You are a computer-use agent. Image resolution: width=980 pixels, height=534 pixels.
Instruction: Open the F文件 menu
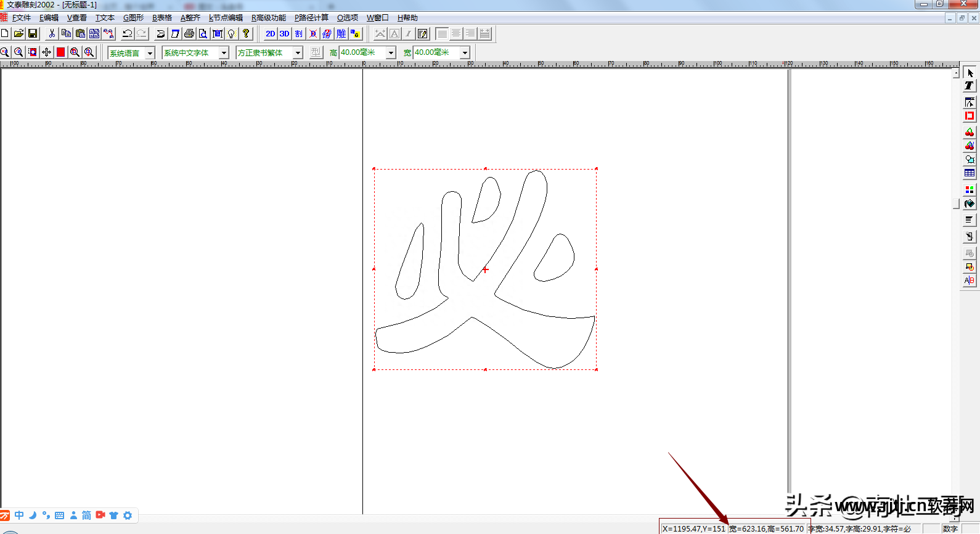click(x=22, y=18)
